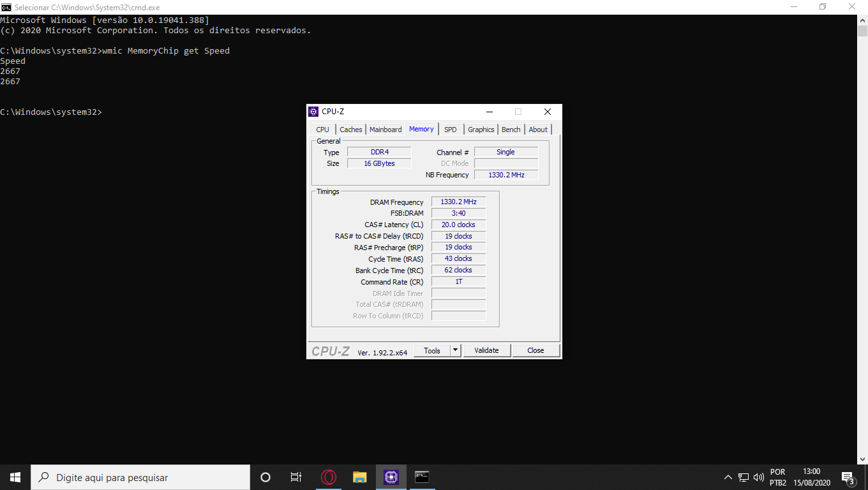The height and width of the screenshot is (490, 868).
Task: Click the Tools button in CPU-Z
Action: click(432, 350)
